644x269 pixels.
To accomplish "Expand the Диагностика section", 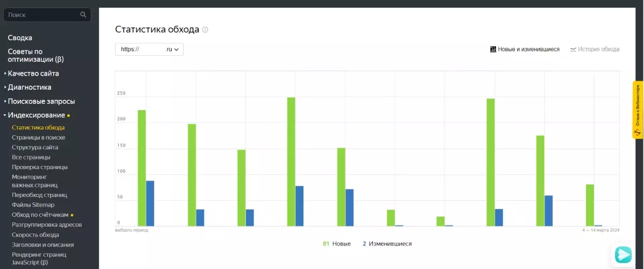I will pos(30,88).
